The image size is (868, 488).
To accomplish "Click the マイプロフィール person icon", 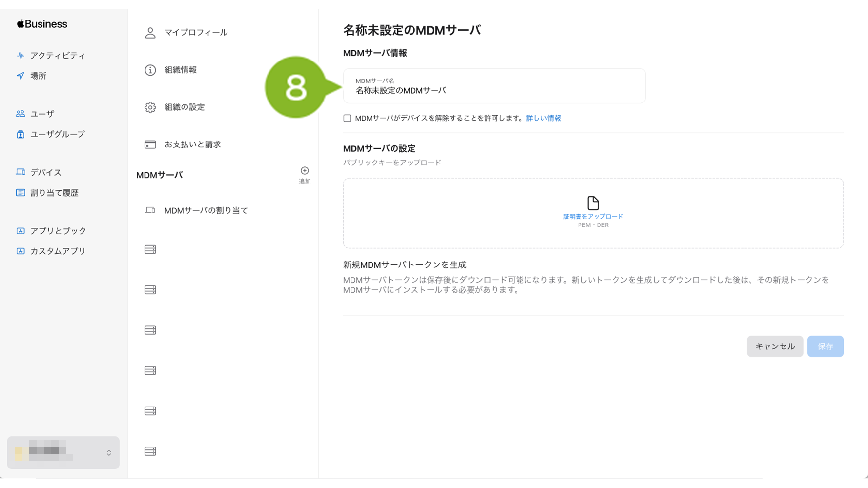I will coord(150,33).
